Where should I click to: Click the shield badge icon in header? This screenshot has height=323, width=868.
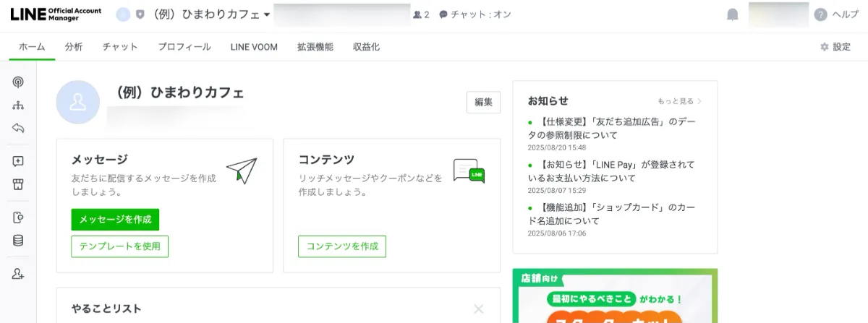coord(140,14)
